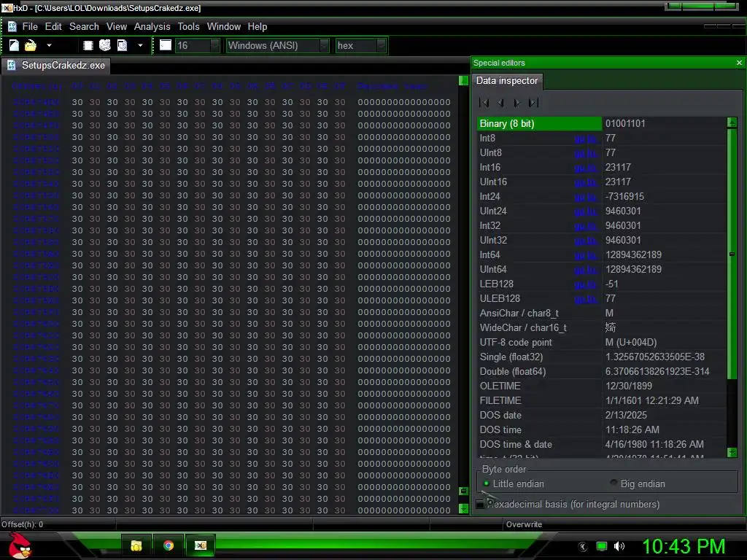This screenshot has width=747, height=560.
Task: Click the volume speaker tray icon
Action: tap(619, 547)
